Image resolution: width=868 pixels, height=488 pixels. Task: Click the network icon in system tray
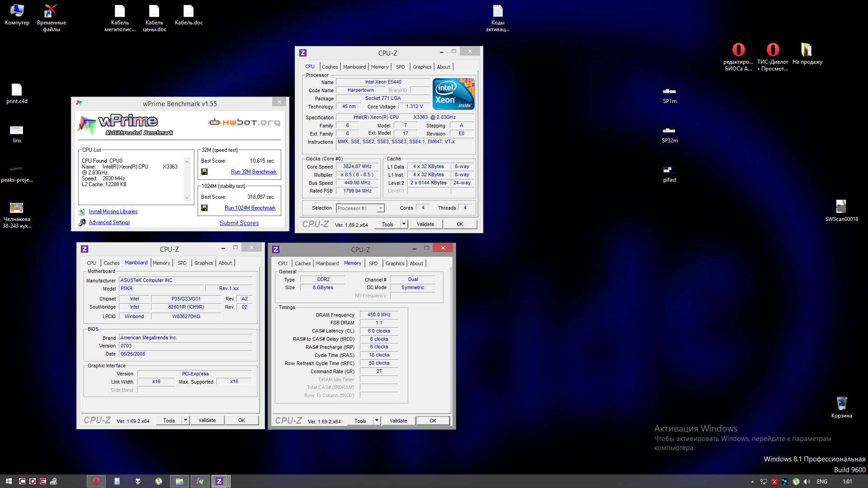[764, 482]
